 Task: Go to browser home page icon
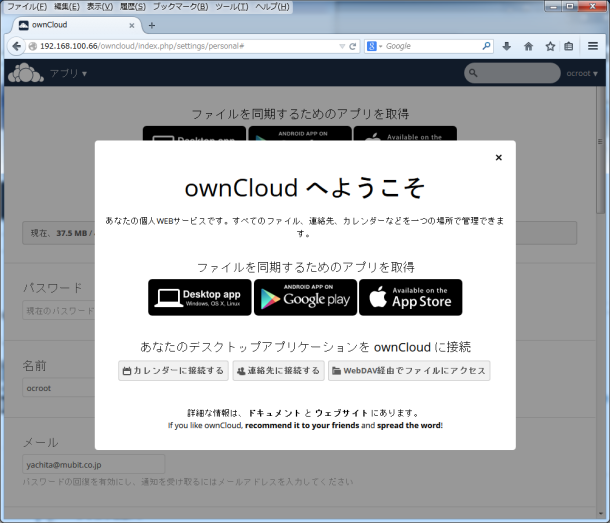(x=528, y=47)
